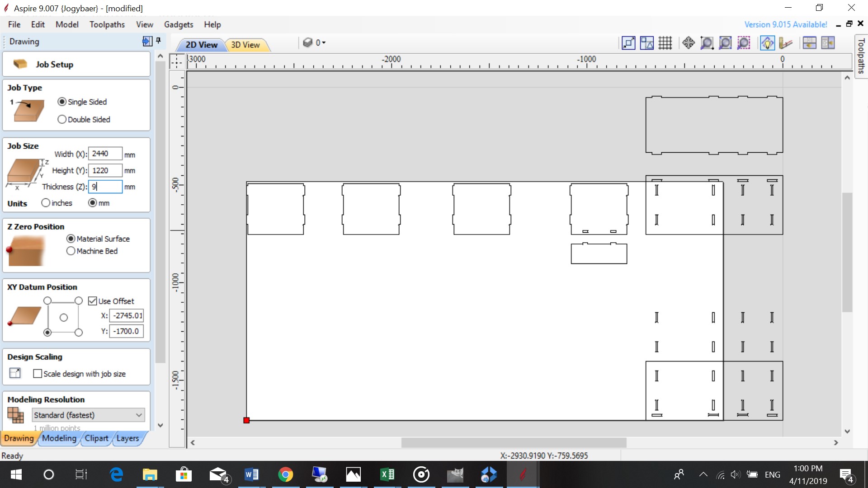The width and height of the screenshot is (868, 488).
Task: Click tile windows horizontally icon
Action: (809, 43)
